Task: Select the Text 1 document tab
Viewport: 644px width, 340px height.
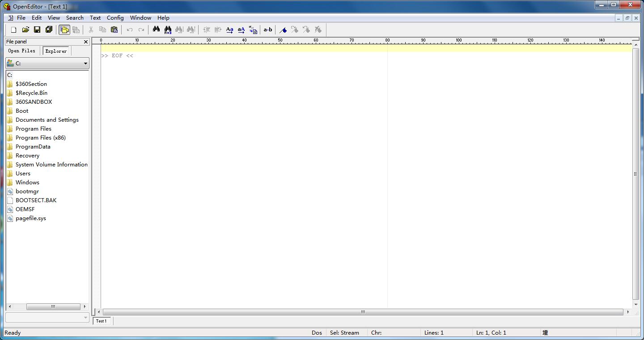Action: 102,321
